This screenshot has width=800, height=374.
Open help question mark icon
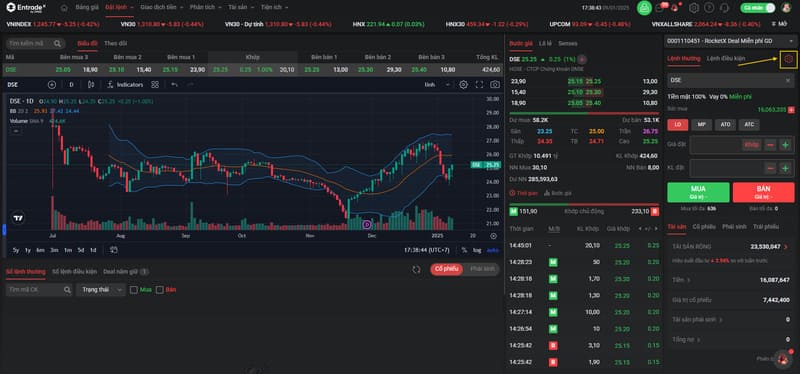[709, 8]
